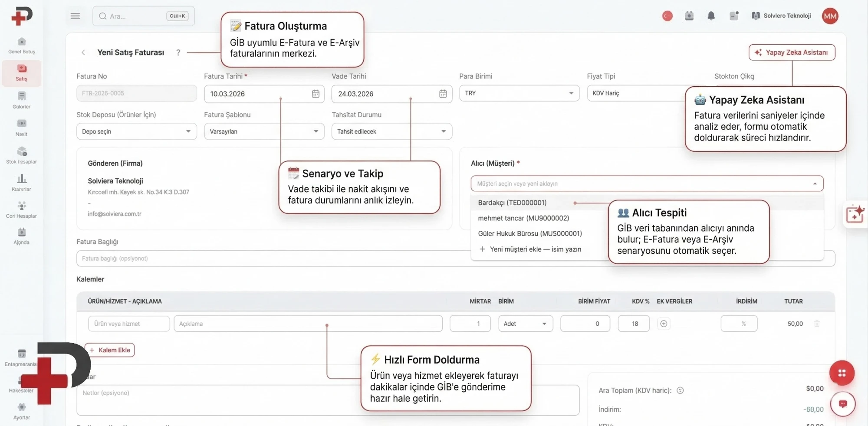Click the Kalem Ekle button

(110, 350)
